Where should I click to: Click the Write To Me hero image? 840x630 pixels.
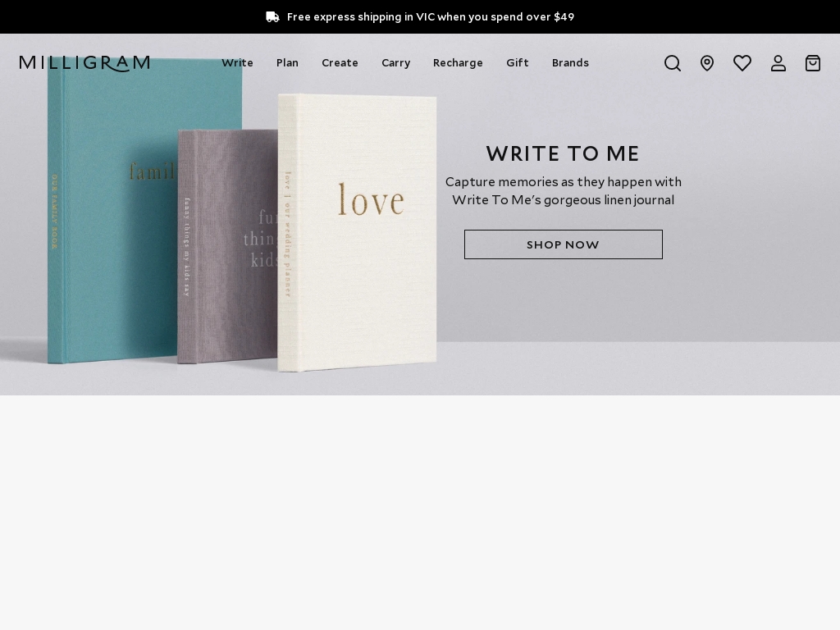[x=246, y=230]
